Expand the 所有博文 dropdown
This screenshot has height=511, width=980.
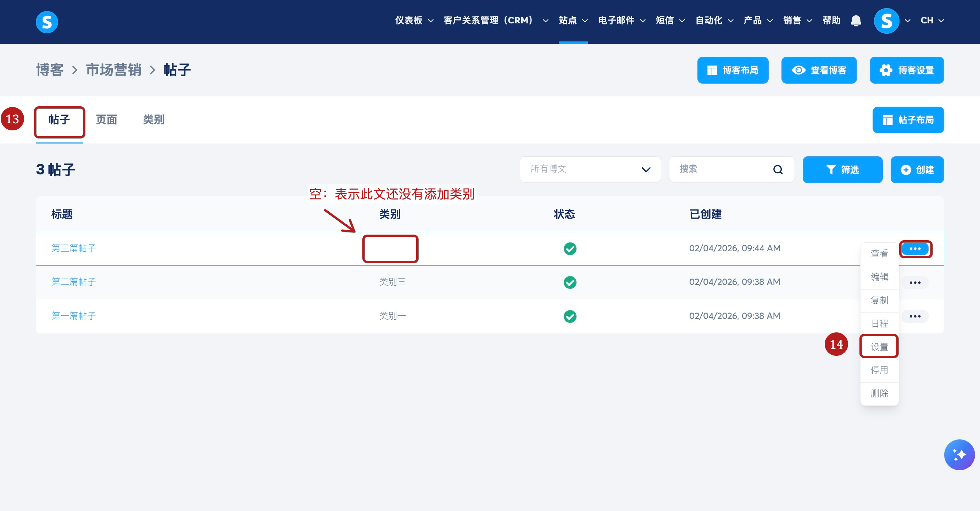(590, 170)
